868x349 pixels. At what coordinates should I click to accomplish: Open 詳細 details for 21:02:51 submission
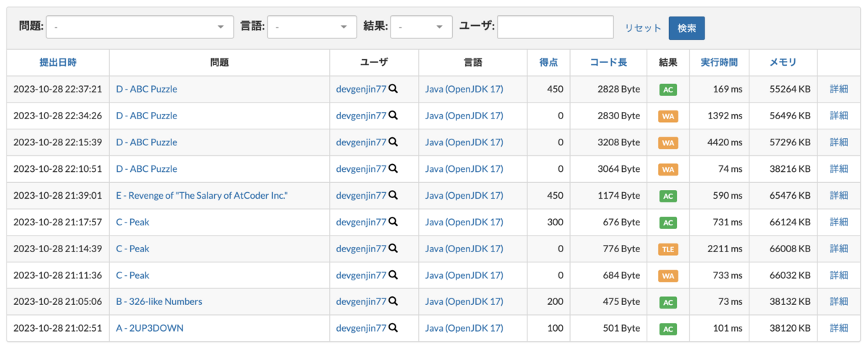[x=839, y=328]
